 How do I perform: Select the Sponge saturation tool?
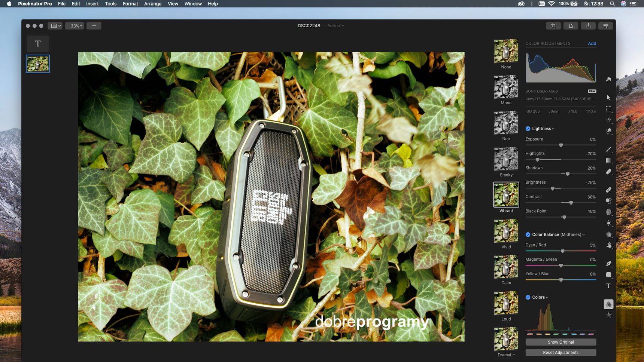pyautogui.click(x=609, y=234)
